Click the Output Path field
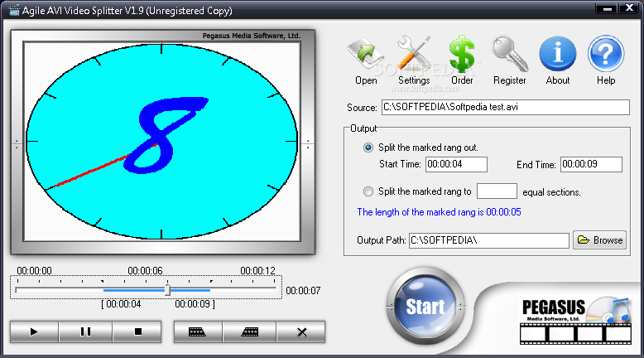 [488, 240]
